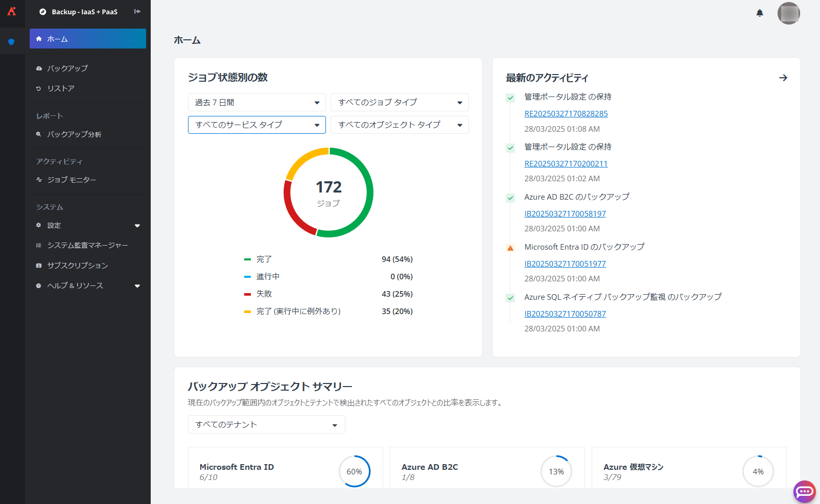Viewport: 820px width, 504px height.
Task: Click the Azure 仮想マシン summary card title
Action: (634, 467)
